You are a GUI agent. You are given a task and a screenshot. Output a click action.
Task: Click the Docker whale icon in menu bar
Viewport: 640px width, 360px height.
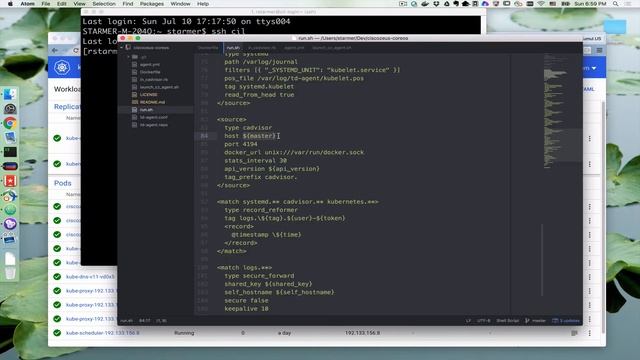[x=425, y=4]
